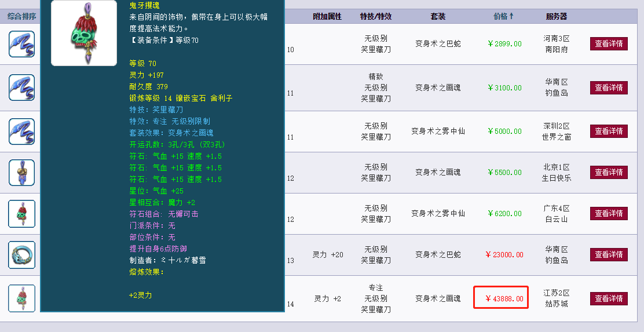Click item icon in the ¥5000.00 row
Image resolution: width=644 pixels, height=332 pixels.
pyautogui.click(x=22, y=132)
